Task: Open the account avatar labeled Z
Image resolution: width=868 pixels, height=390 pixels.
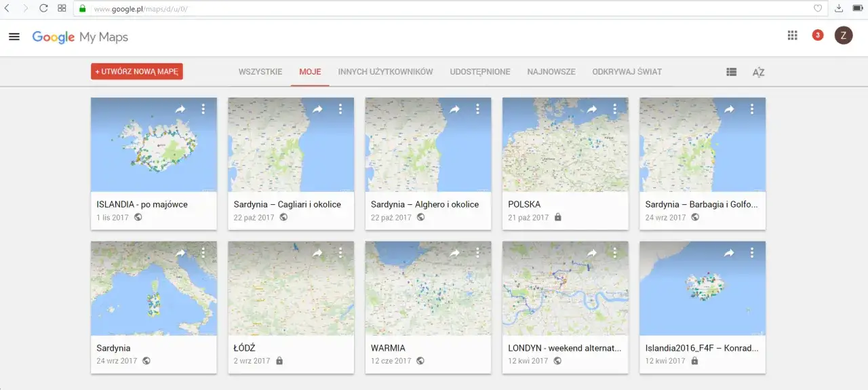Action: pos(843,36)
